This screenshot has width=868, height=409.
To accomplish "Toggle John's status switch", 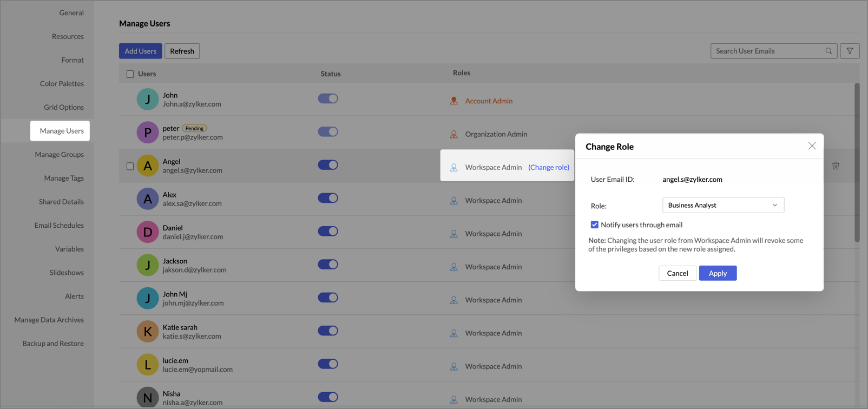I will click(328, 98).
